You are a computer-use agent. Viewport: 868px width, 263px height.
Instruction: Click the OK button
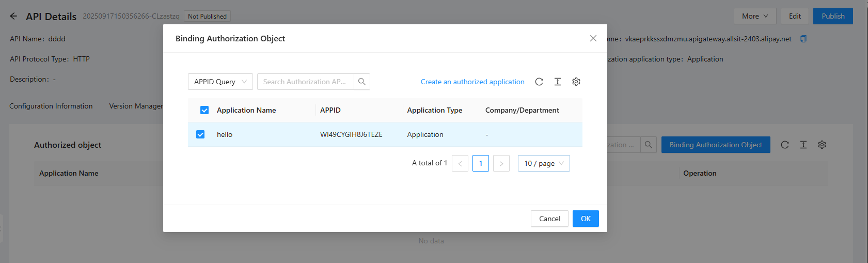point(586,219)
